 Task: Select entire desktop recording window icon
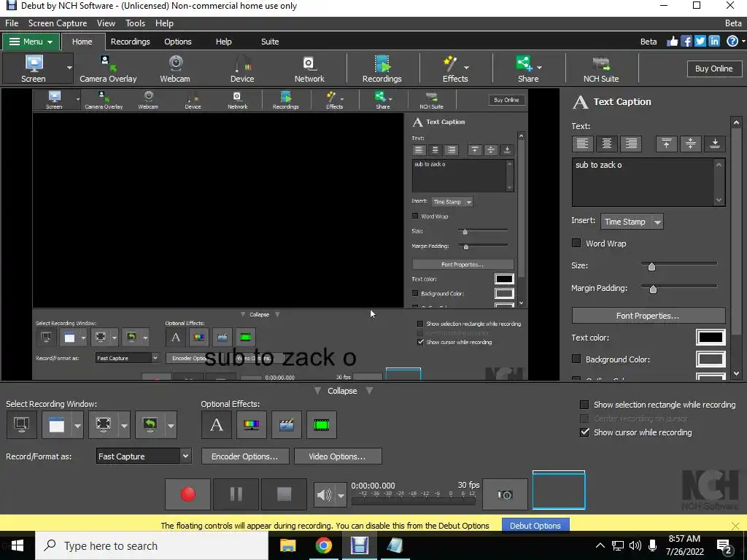click(x=21, y=424)
